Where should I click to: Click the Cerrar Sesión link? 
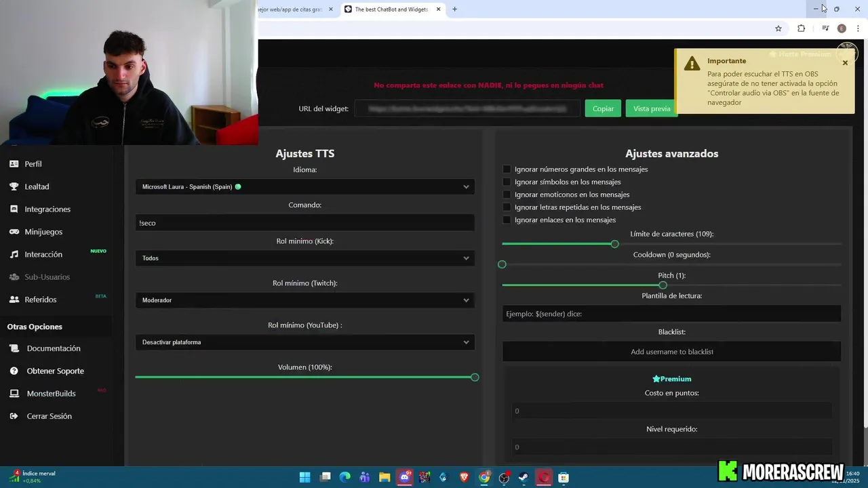click(49, 416)
